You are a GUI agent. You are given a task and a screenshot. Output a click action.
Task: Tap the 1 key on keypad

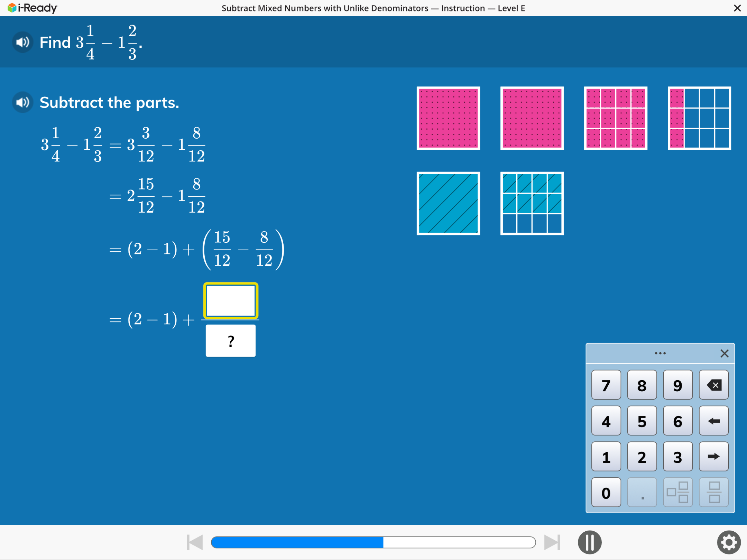(606, 457)
